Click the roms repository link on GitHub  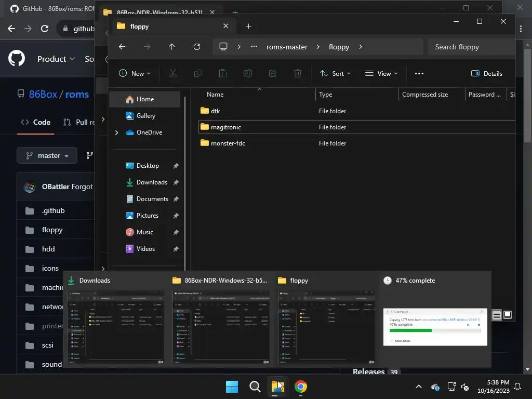77,95
